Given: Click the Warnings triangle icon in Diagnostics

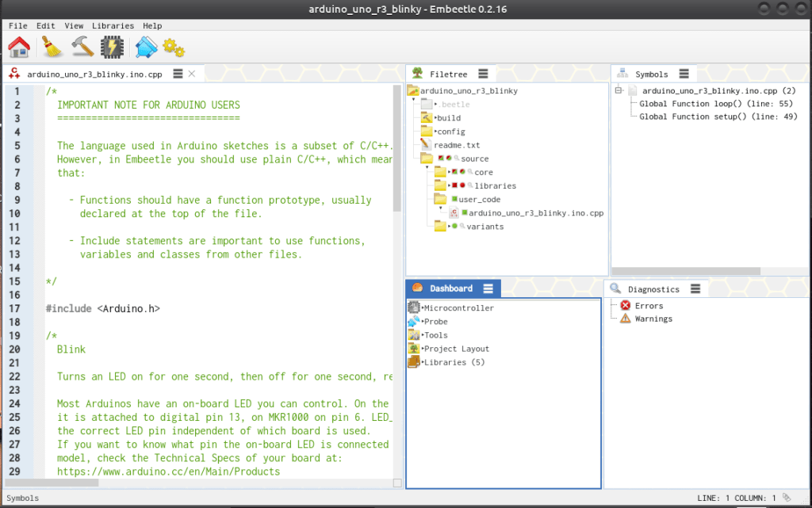Looking at the screenshot, I should click(626, 319).
